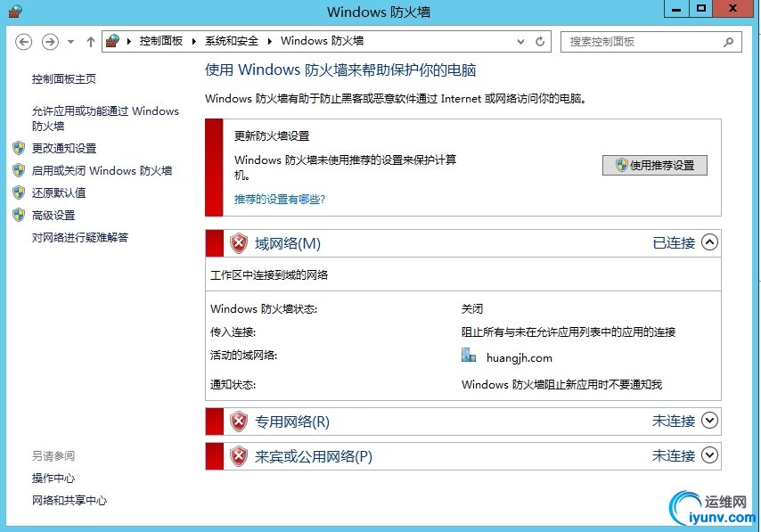Expand the 来宾或公用网络 section with its chevron
This screenshot has height=532, width=761.
pyautogui.click(x=709, y=455)
